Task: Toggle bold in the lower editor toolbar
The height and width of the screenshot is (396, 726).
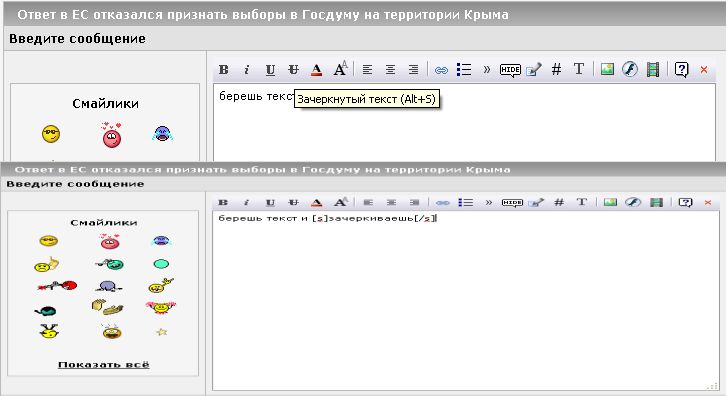Action: tap(223, 202)
